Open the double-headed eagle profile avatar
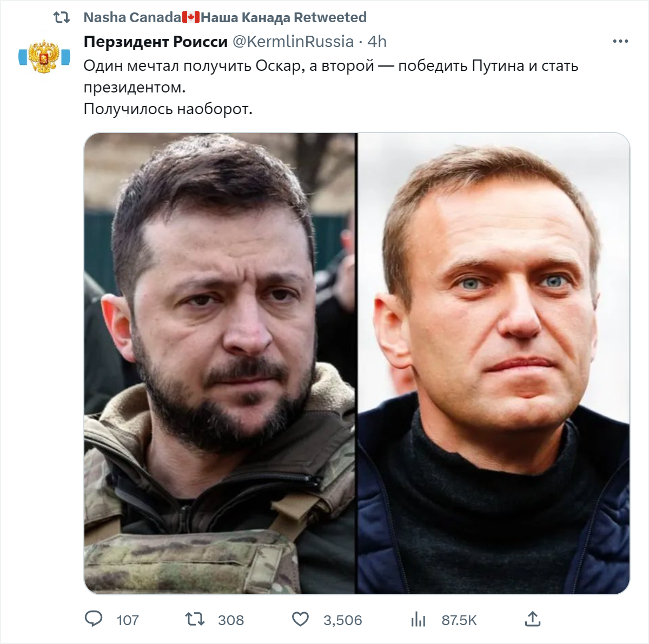This screenshot has height=644, width=649. [x=44, y=56]
